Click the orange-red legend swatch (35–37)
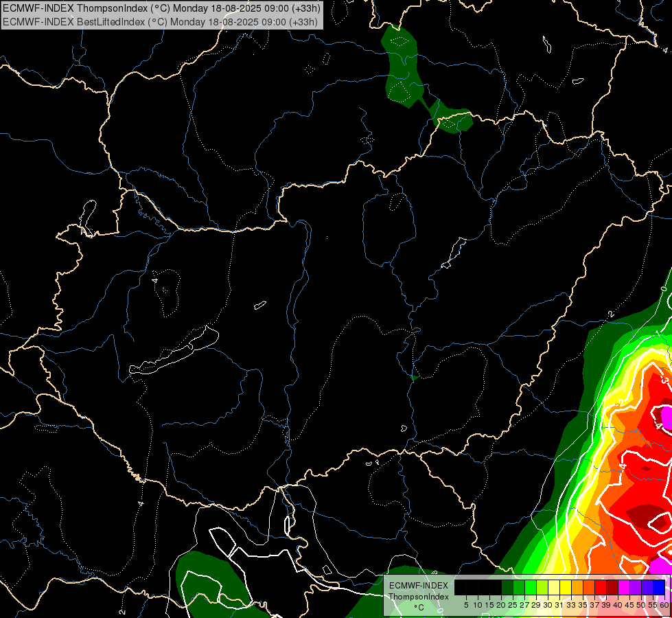 point(589,587)
